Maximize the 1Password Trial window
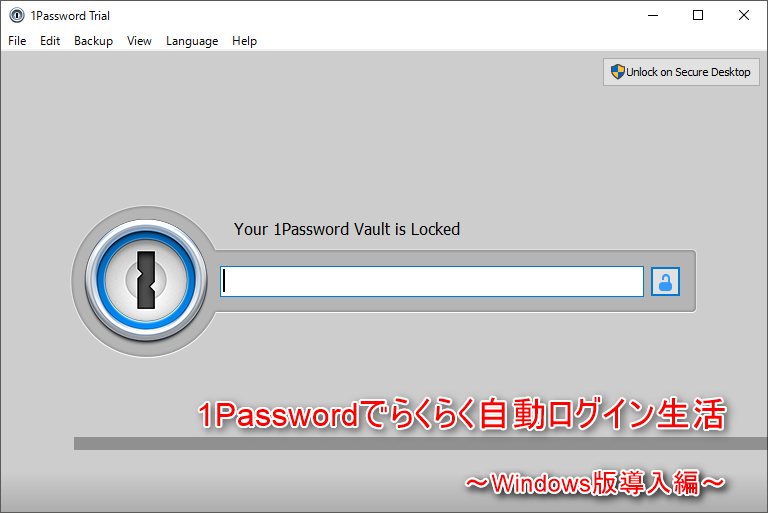This screenshot has height=513, width=768. pyautogui.click(x=698, y=16)
